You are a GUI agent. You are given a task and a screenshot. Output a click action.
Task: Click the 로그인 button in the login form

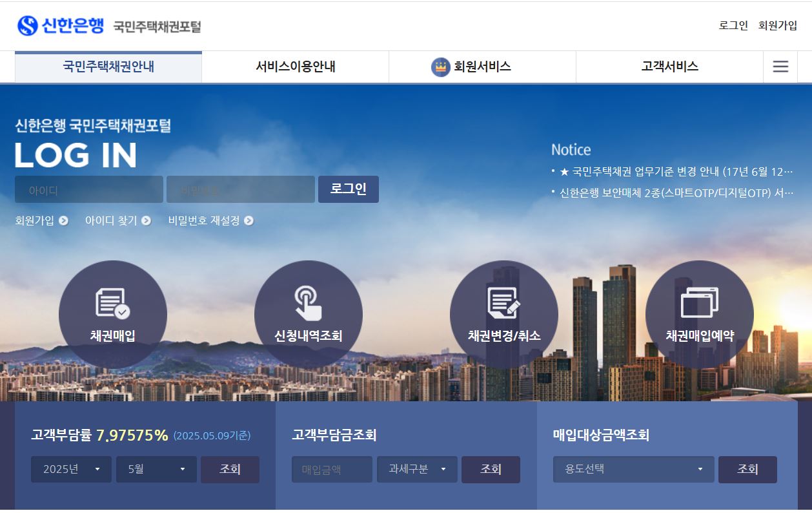point(349,189)
